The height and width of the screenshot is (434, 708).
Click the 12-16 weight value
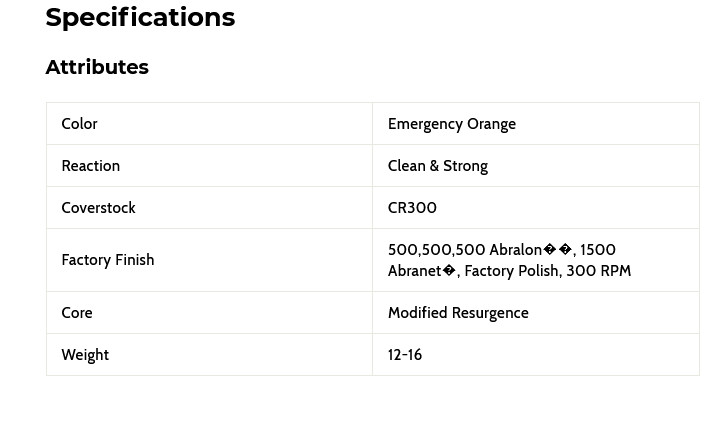point(405,355)
